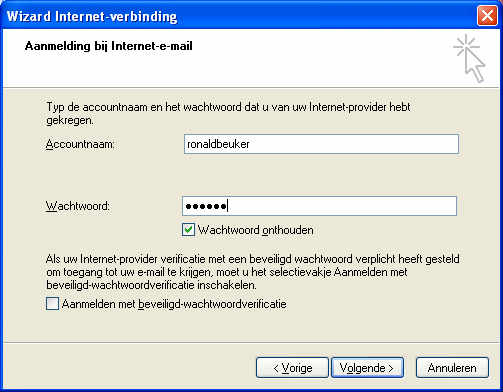Click the Wachtwoord onthouden label text

point(256,230)
